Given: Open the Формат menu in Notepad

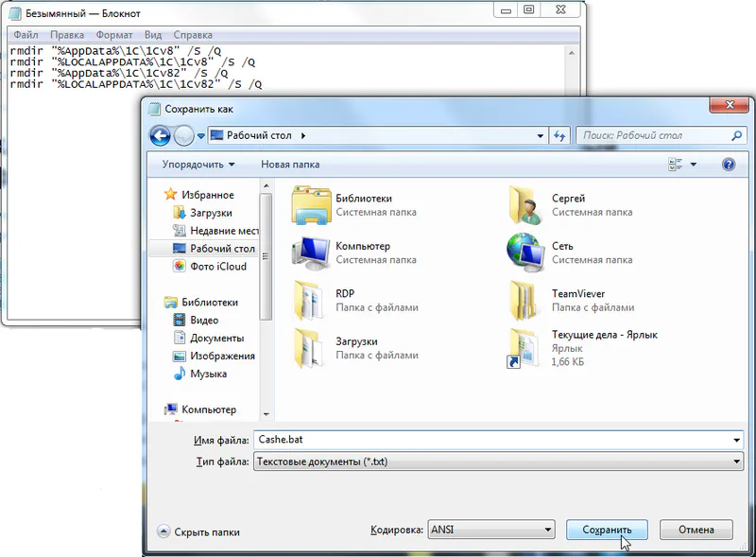Looking at the screenshot, I should pos(113,35).
